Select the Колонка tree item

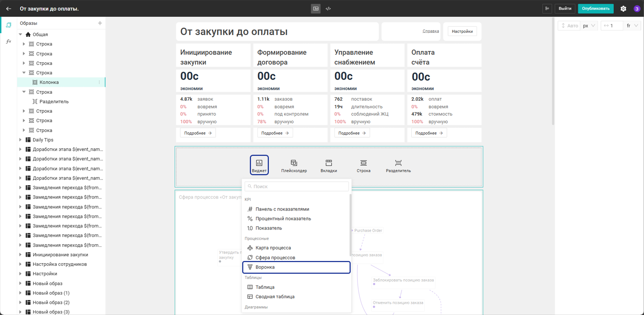click(61, 82)
